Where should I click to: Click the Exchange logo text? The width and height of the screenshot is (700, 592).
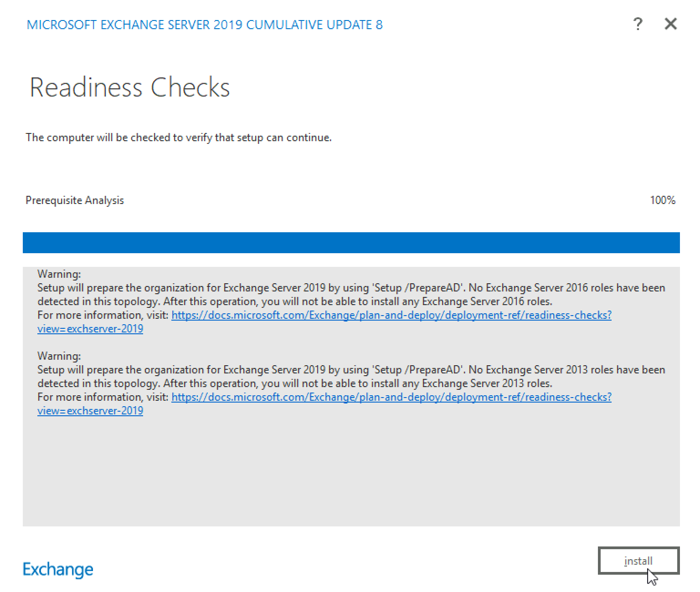pos(58,569)
